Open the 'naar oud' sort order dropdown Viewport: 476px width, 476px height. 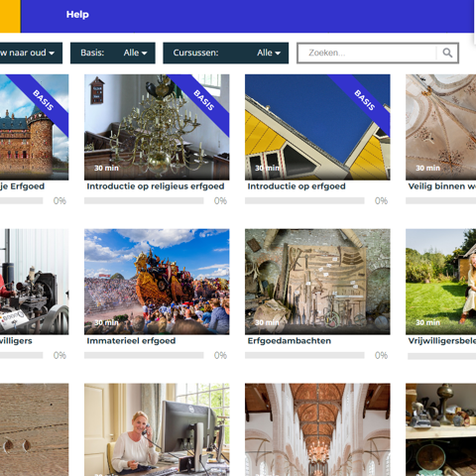coord(30,53)
